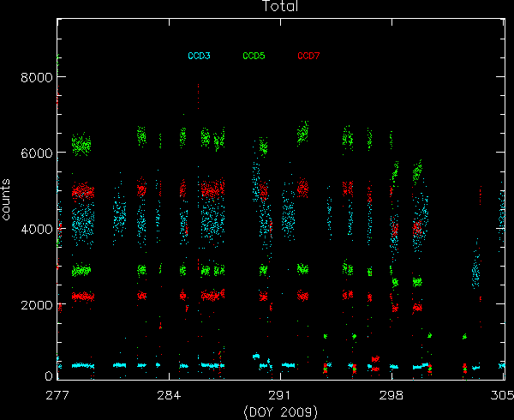Click the leftmost red cluster near 5000 counts

click(82, 191)
